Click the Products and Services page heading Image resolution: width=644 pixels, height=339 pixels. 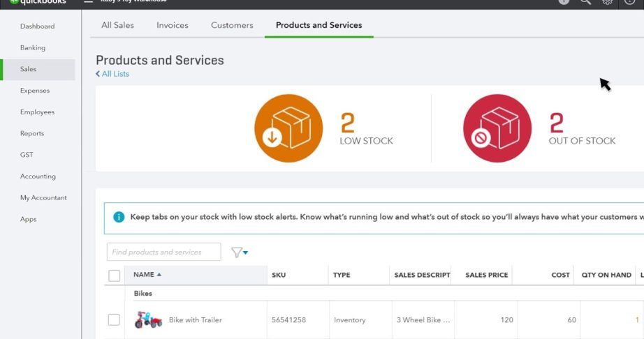160,60
